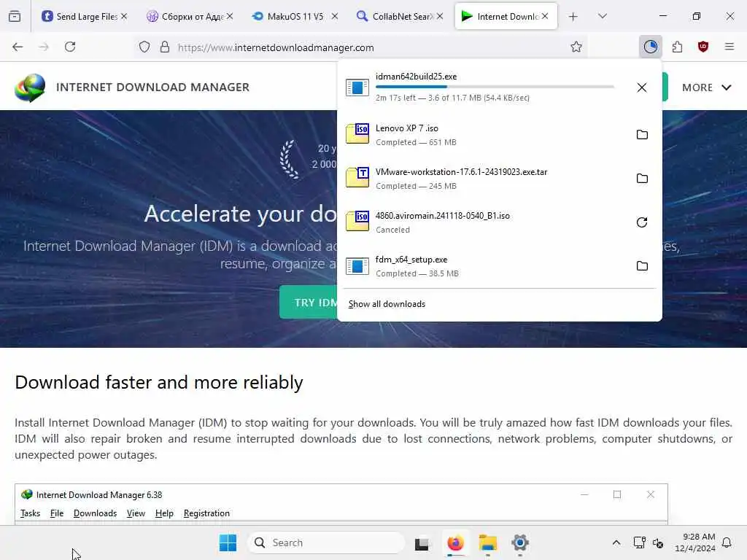Viewport: 747px width, 560px height.
Task: Click the idman642build25.exe download progress bar
Action: [x=495, y=87]
